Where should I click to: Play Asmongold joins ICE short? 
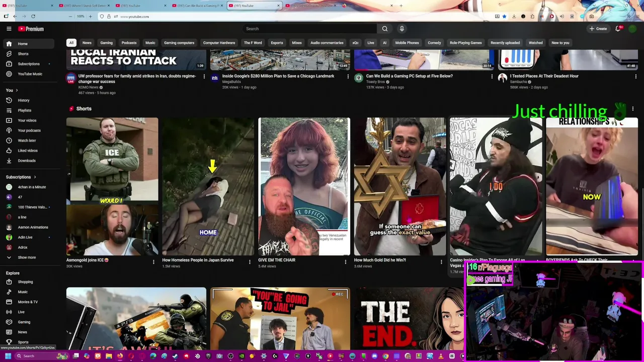(x=112, y=187)
